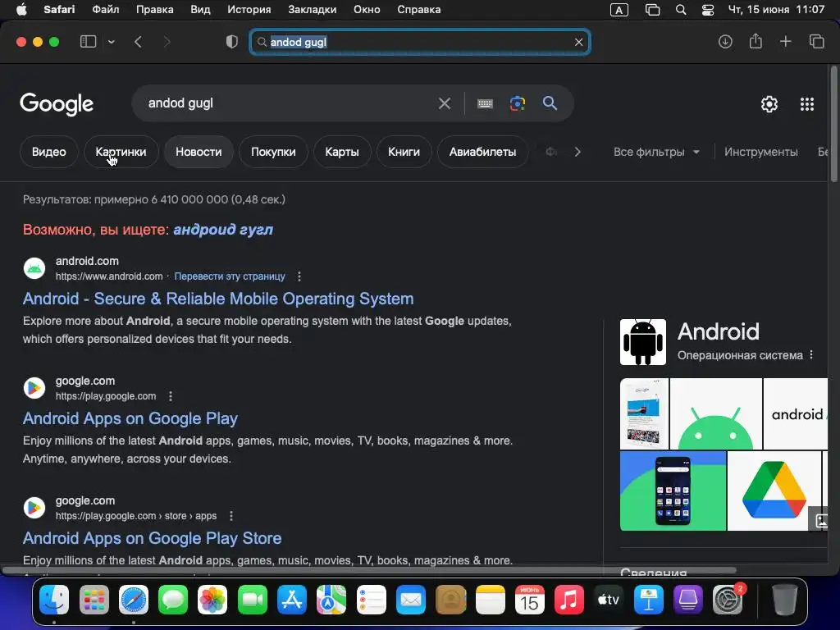
Task: Show more filter chips with the arrow
Action: pyautogui.click(x=577, y=152)
